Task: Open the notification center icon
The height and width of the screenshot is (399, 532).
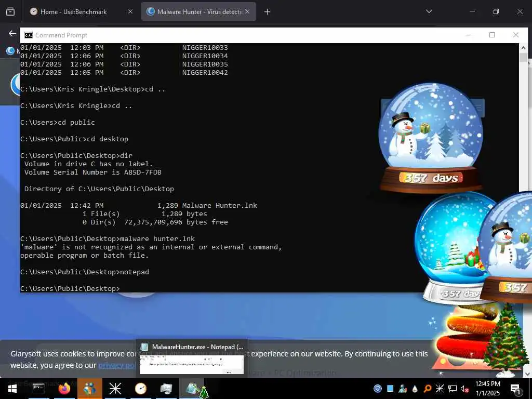Action: click(516, 389)
